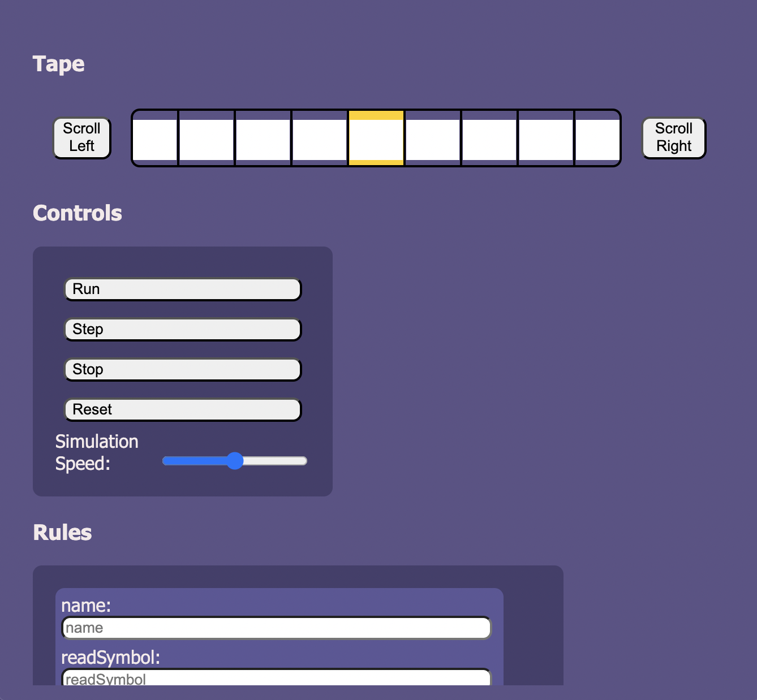This screenshot has width=757, height=700.
Task: Select tape cell immediately right of highlighted cell
Action: [433, 139]
